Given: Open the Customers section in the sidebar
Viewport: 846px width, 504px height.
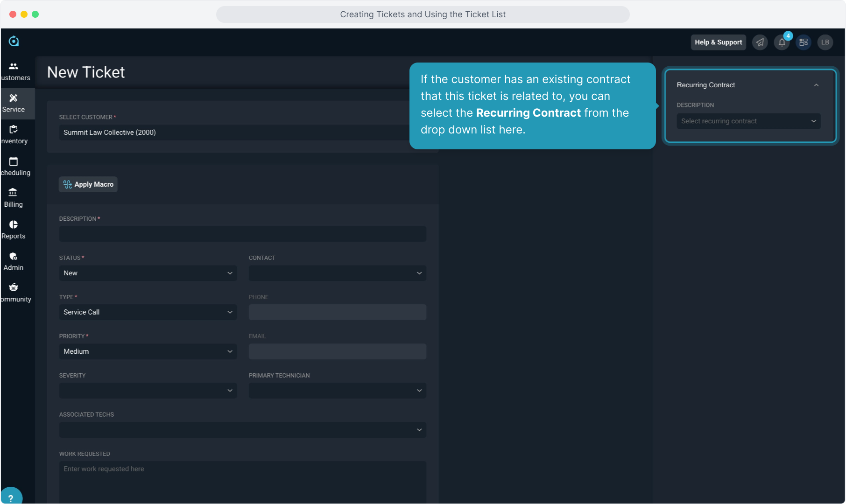Looking at the screenshot, I should point(14,71).
